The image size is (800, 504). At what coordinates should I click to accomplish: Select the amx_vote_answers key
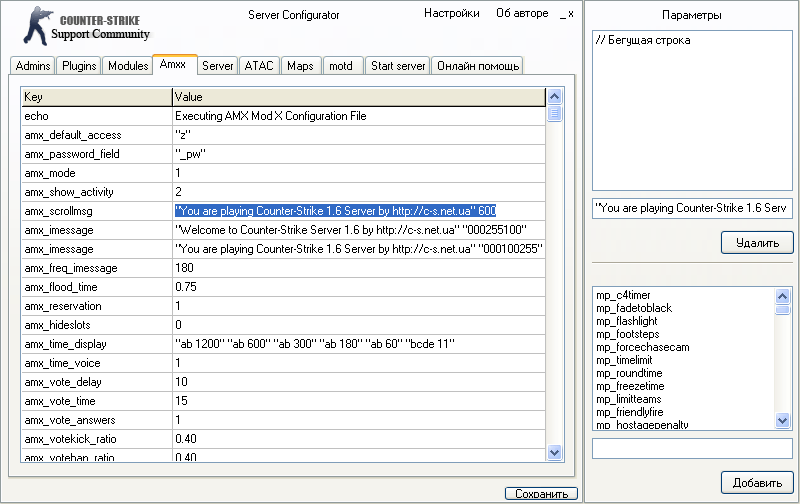click(96, 420)
